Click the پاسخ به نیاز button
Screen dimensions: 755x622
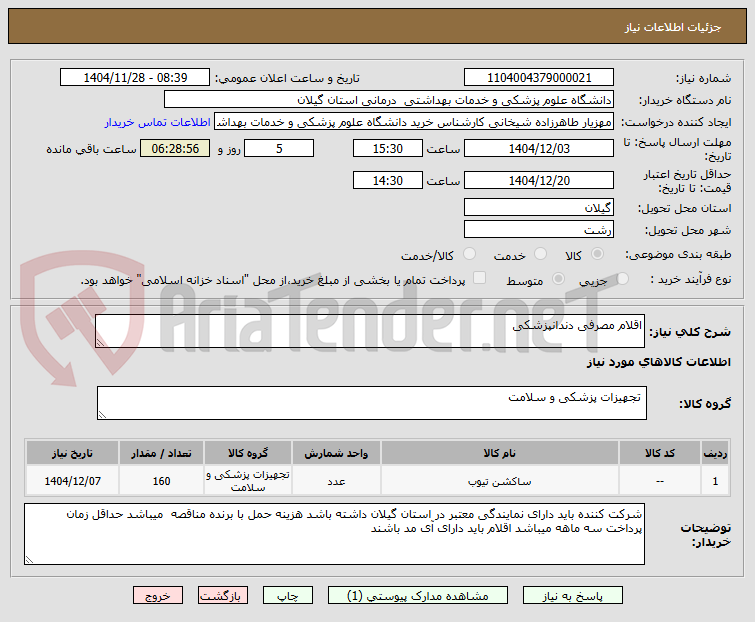(573, 596)
